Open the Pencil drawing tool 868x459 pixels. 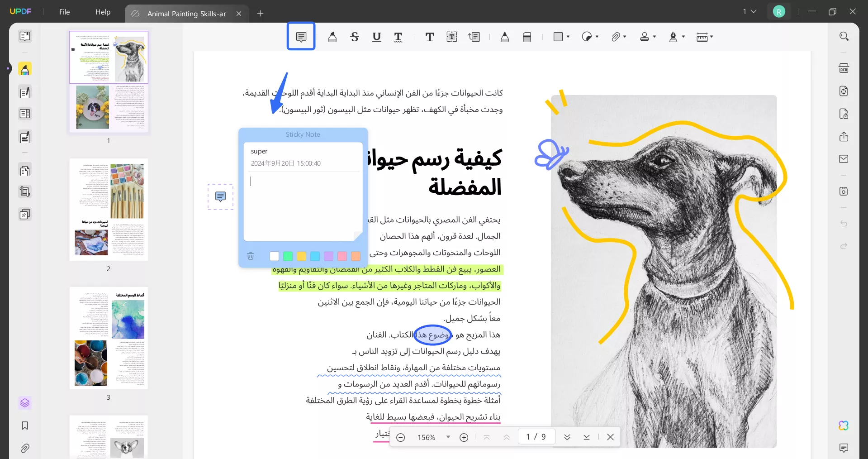505,37
